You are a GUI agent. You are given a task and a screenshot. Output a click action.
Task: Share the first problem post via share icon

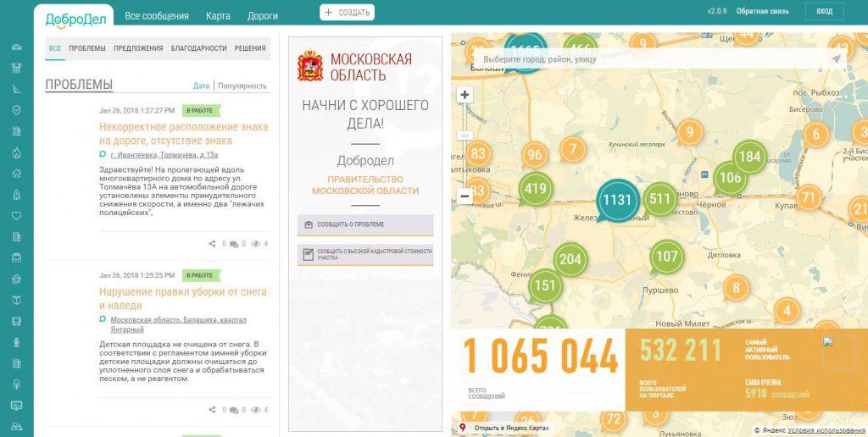click(x=212, y=244)
